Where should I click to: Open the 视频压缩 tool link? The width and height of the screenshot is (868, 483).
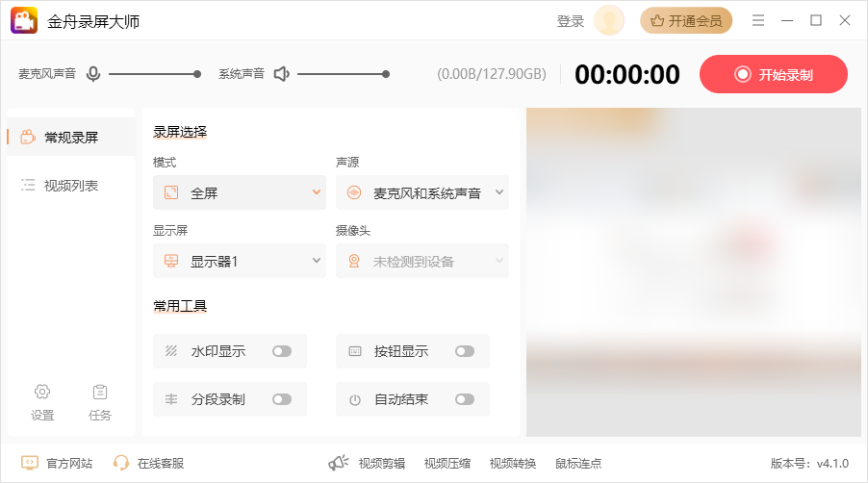click(x=447, y=463)
